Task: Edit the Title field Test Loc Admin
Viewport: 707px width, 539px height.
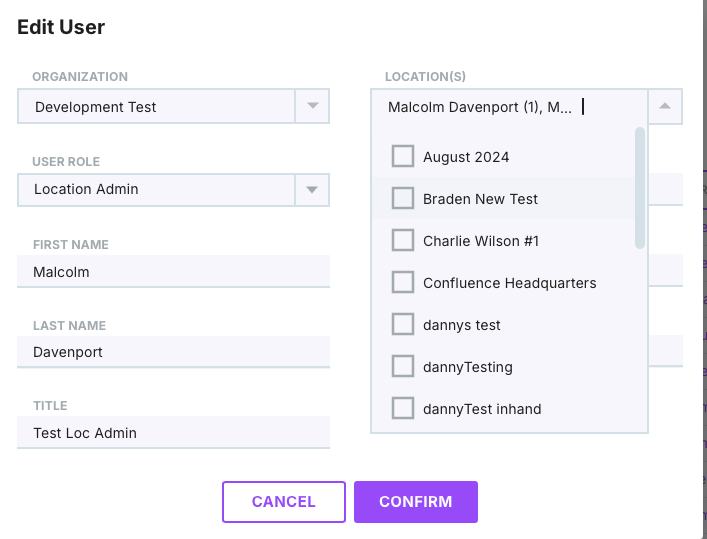Action: pos(173,433)
